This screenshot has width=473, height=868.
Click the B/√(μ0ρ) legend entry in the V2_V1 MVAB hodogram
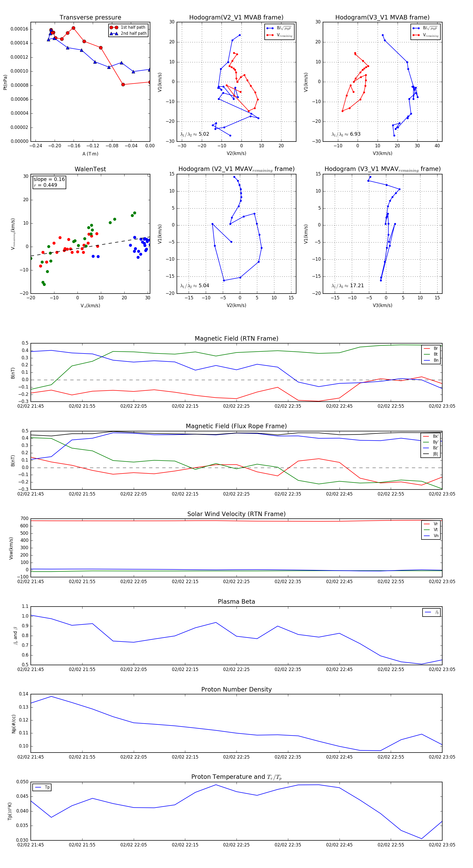click(x=279, y=28)
